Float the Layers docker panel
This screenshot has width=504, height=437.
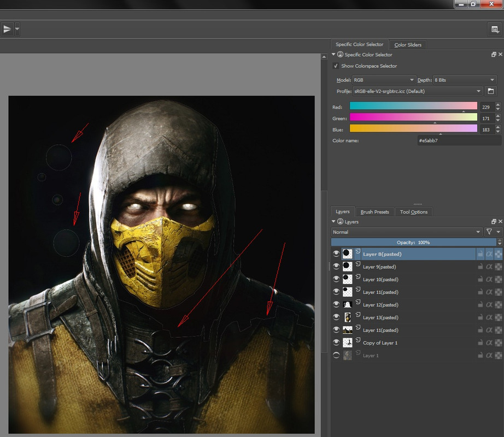click(x=494, y=222)
